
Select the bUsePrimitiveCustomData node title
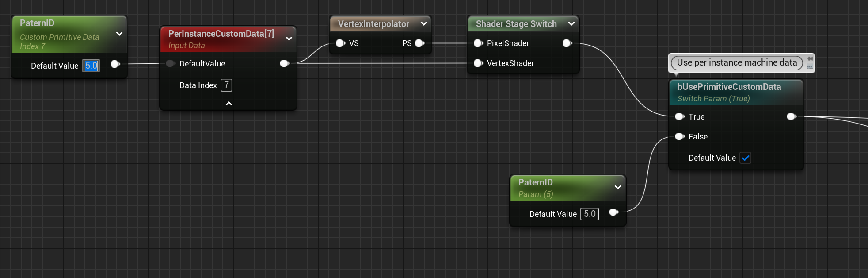coord(729,87)
